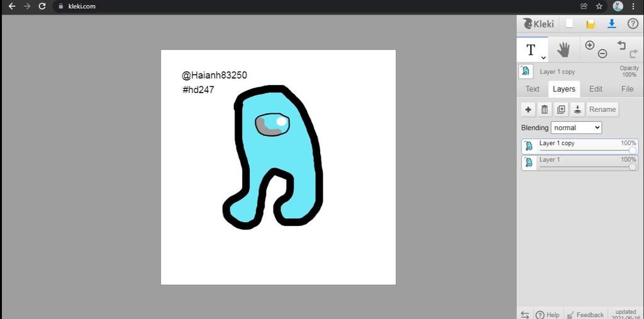This screenshot has width=644, height=319.
Task: Expand the tool chooser arrow beside Text tool
Action: coord(543,57)
